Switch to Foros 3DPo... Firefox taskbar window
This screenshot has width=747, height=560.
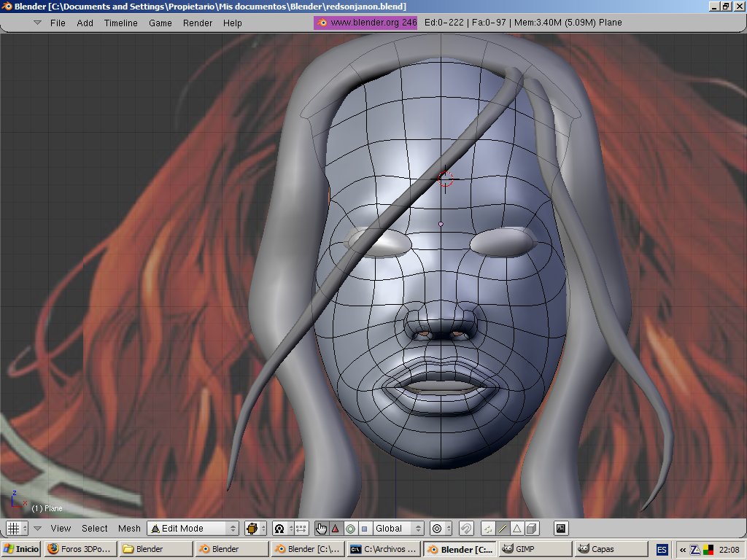coord(80,549)
